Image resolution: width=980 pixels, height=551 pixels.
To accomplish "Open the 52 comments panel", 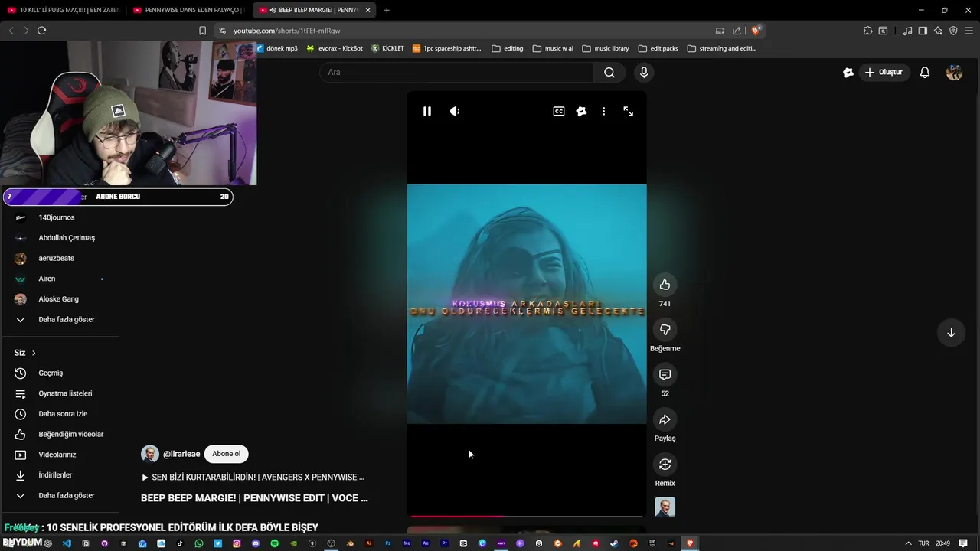I will (x=665, y=374).
